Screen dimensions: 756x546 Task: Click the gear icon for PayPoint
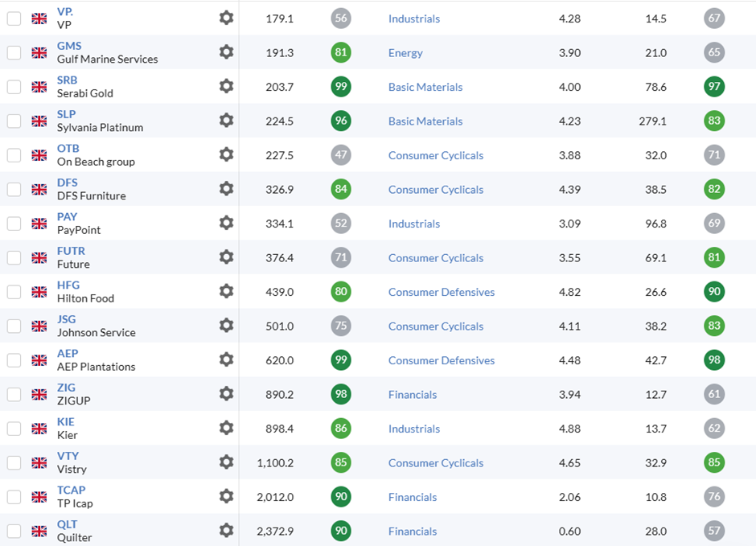click(226, 223)
